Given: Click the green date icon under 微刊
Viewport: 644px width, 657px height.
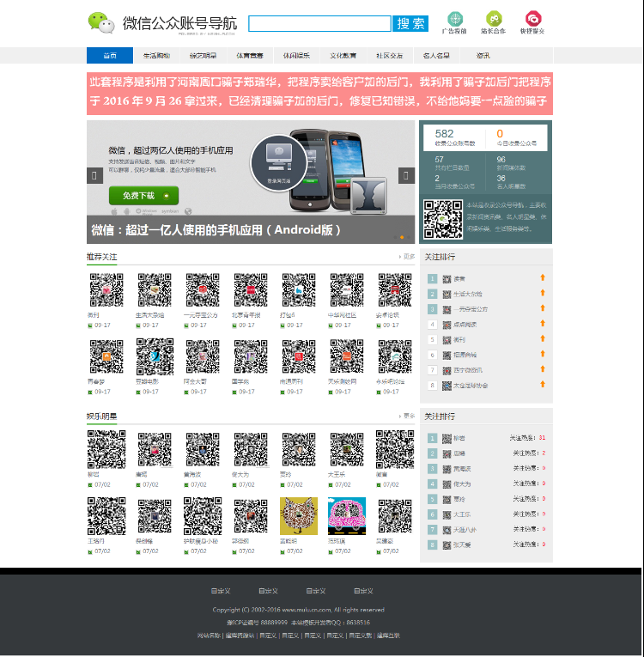Looking at the screenshot, I should click(x=89, y=325).
